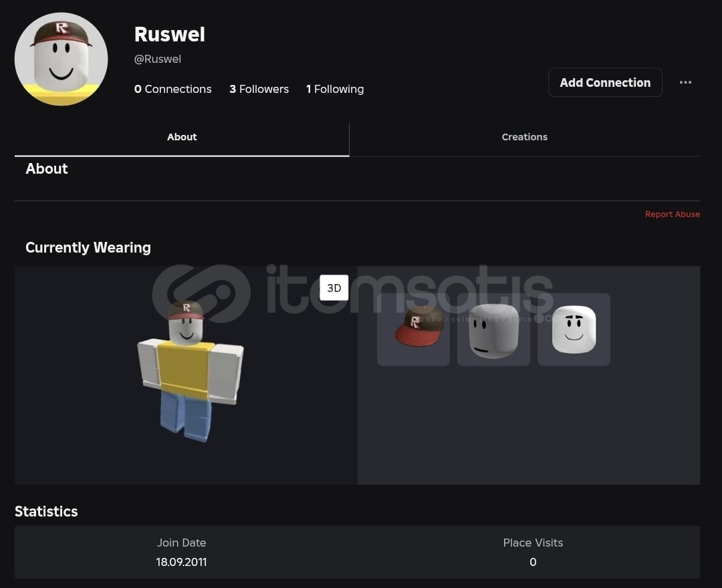Image resolution: width=722 pixels, height=588 pixels.
Task: Click the Ruswel profile avatar picture
Action: [x=62, y=59]
